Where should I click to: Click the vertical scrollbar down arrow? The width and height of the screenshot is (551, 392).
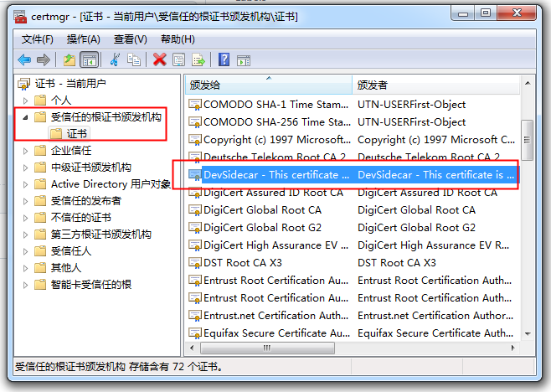[x=528, y=333]
